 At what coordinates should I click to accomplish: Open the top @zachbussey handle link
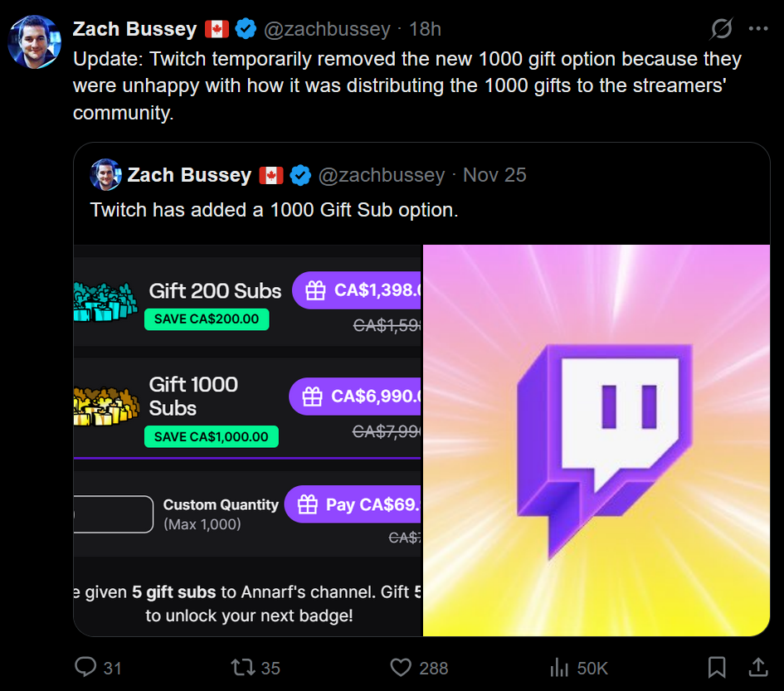[326, 29]
